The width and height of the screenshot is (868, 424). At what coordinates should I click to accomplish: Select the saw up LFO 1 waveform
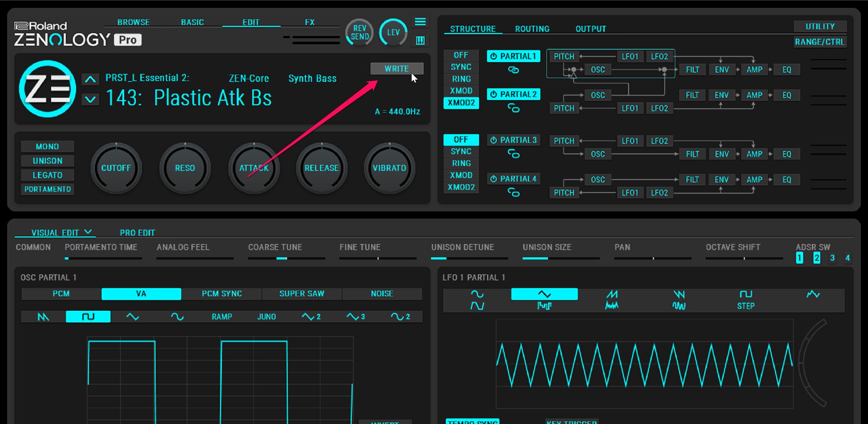point(612,294)
